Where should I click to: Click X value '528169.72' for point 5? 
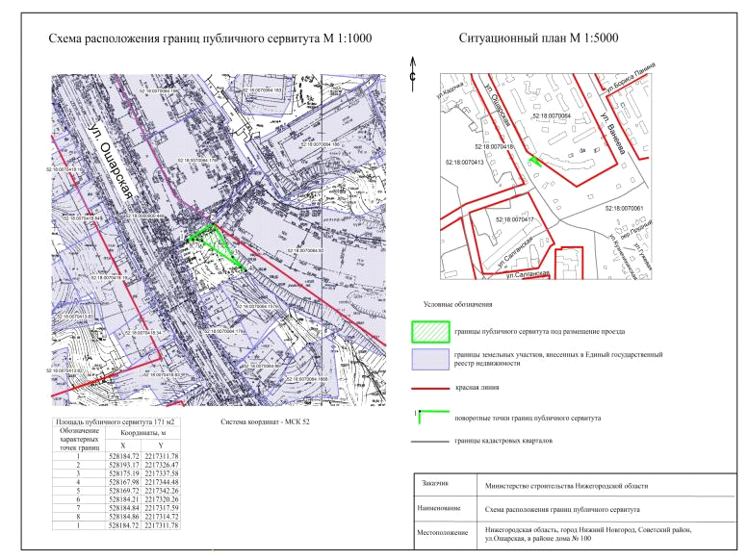click(123, 491)
